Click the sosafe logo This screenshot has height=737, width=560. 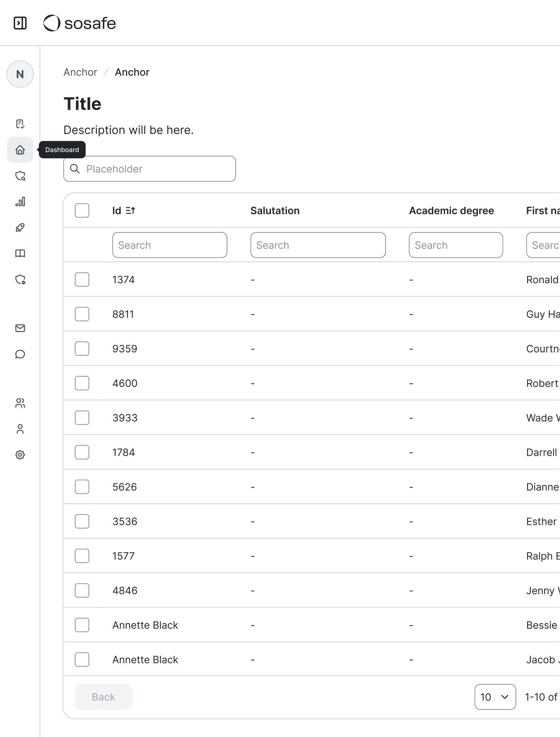(x=80, y=23)
